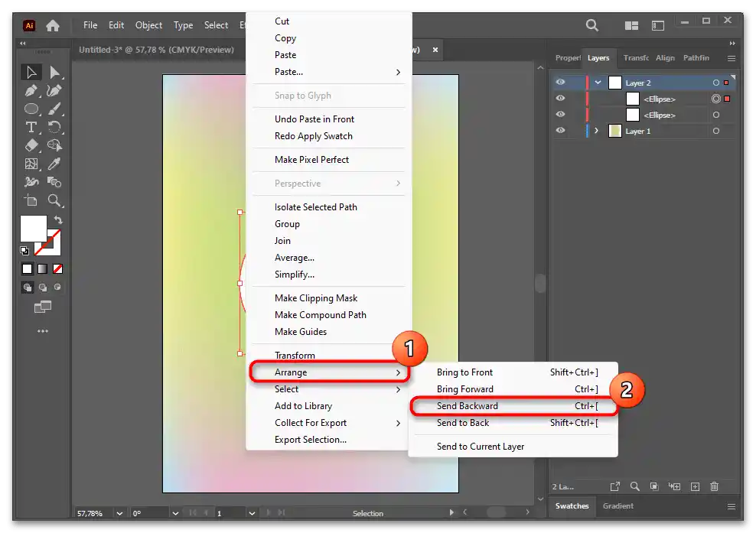Screen dimensions: 756x533
Task: Change Screen Mode icon in toolbar
Action: (x=42, y=307)
